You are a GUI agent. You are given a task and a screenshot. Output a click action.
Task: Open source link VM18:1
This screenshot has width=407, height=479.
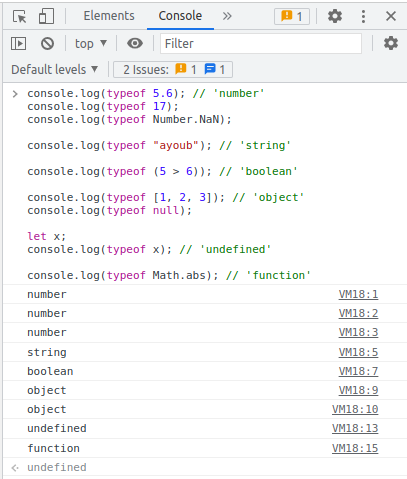(358, 294)
